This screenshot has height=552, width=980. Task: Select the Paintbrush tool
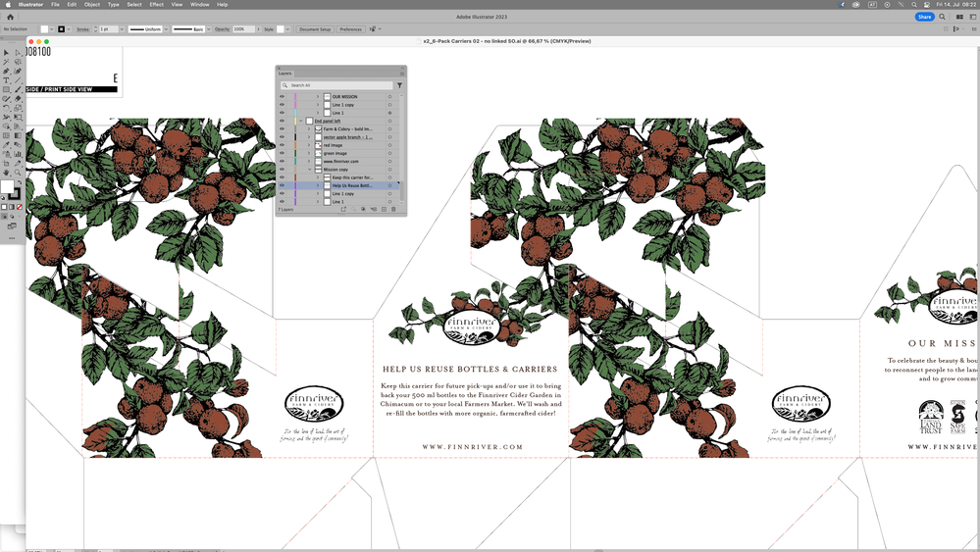click(18, 89)
